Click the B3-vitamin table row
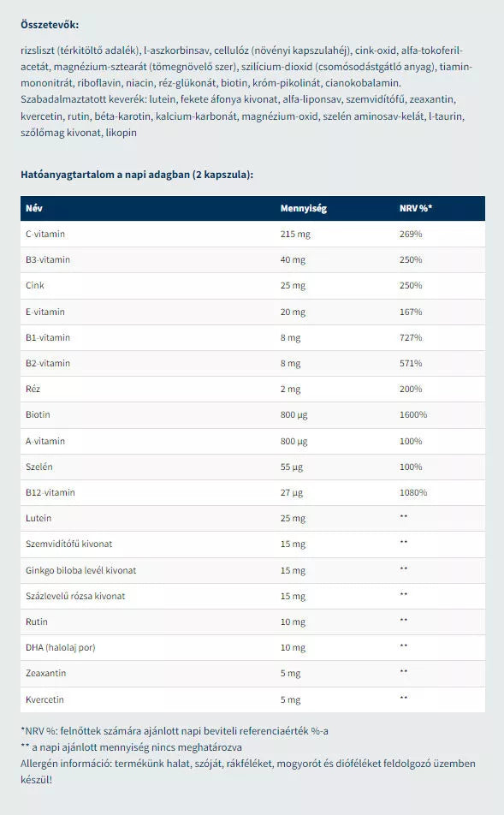This screenshot has width=504, height=815. tap(252, 260)
